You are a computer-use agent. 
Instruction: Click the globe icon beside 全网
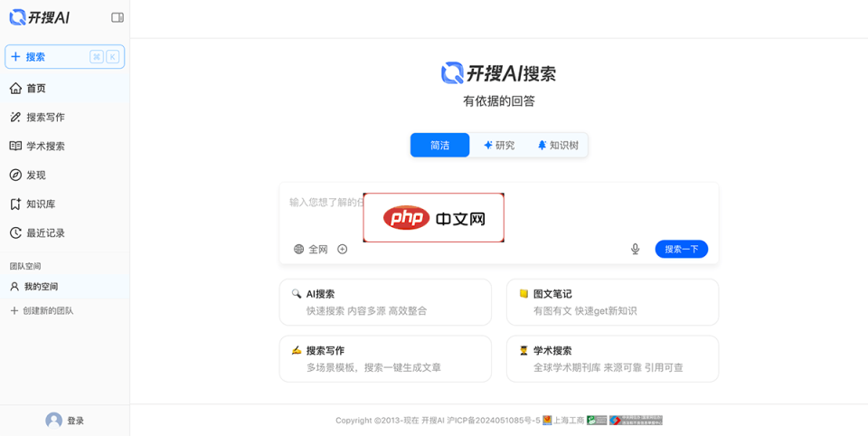coord(299,250)
